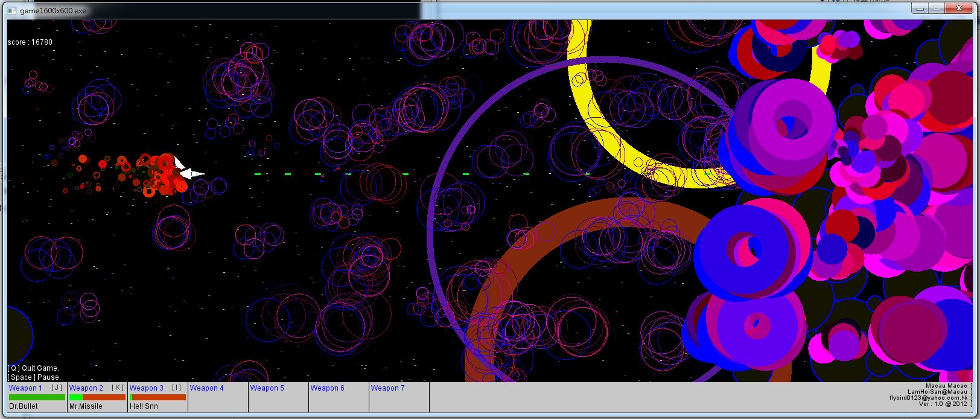Viewport: 980px width, 419px height.
Task: Click the Weapon 2 charge bar
Action: point(97,397)
